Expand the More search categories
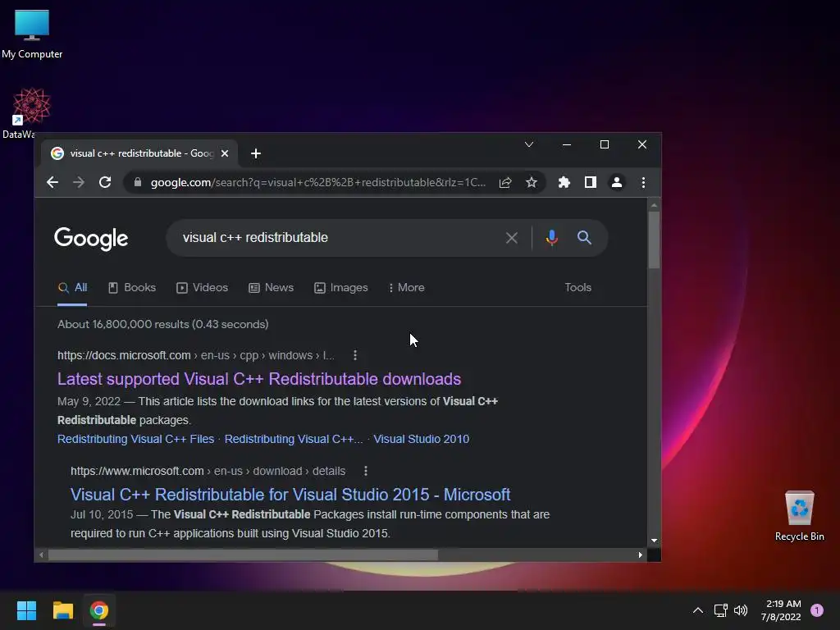Screen dimensions: 840x630 407,288
